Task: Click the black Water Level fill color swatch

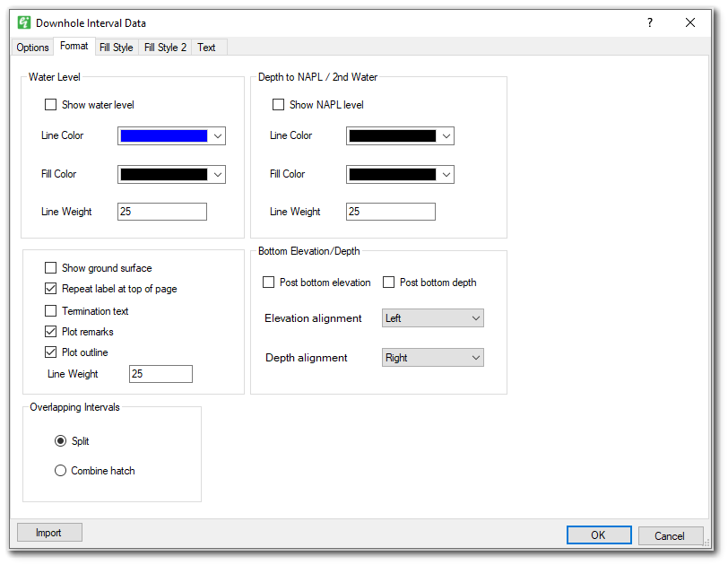Action: [164, 174]
